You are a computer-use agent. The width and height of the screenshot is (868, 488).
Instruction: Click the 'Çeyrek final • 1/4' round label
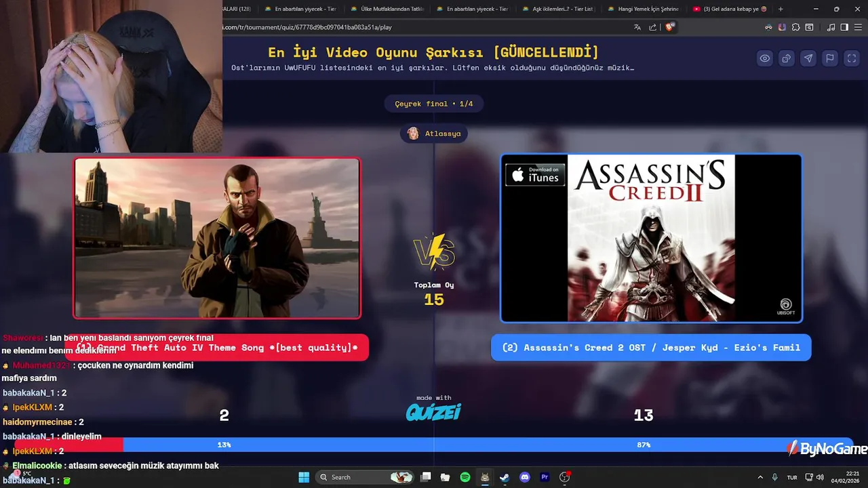click(434, 104)
